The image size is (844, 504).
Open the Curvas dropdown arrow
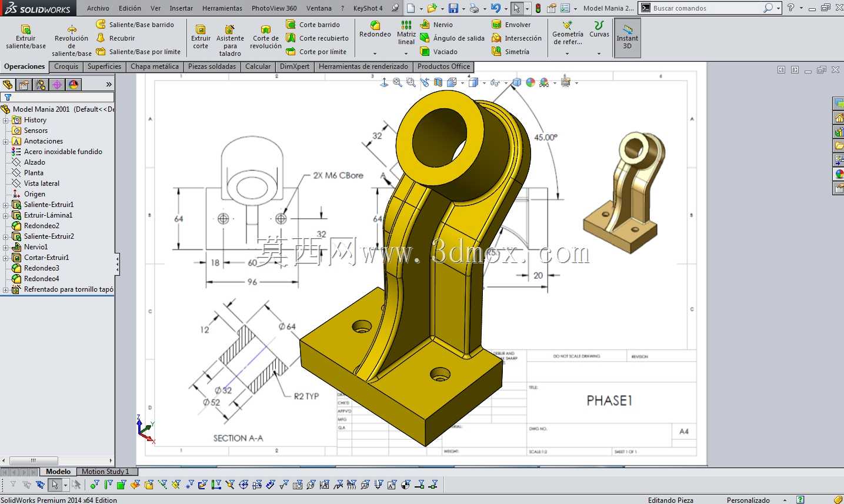point(599,54)
